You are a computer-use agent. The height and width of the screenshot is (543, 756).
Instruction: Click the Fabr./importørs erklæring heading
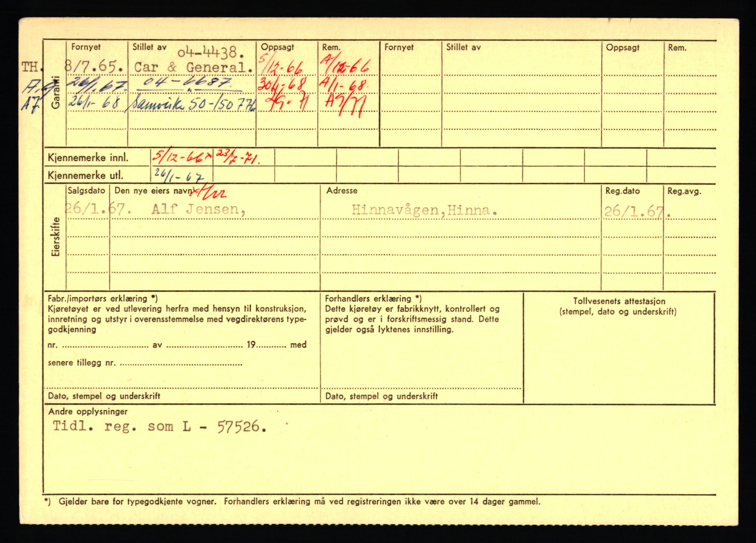pyautogui.click(x=103, y=299)
